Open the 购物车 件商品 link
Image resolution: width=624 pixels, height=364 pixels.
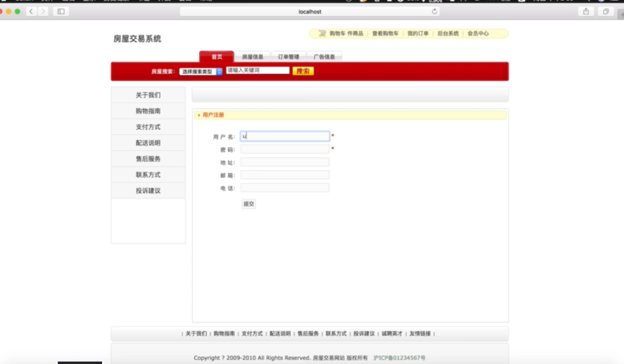pos(346,33)
